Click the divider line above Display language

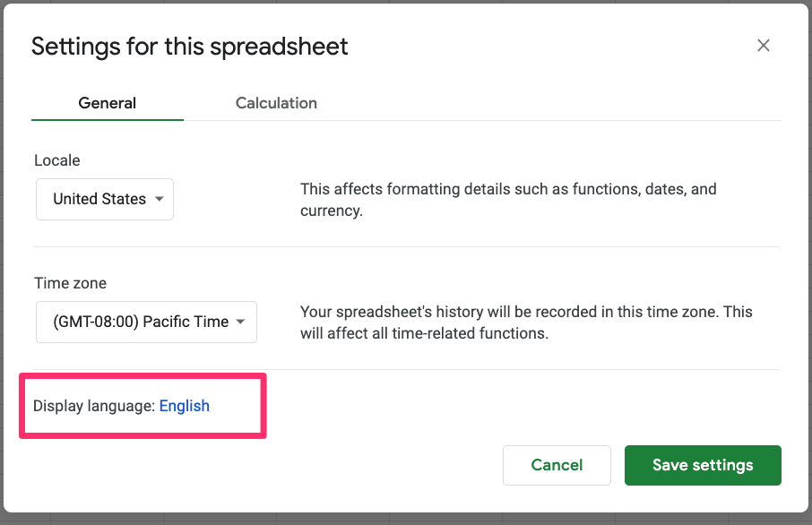407,370
